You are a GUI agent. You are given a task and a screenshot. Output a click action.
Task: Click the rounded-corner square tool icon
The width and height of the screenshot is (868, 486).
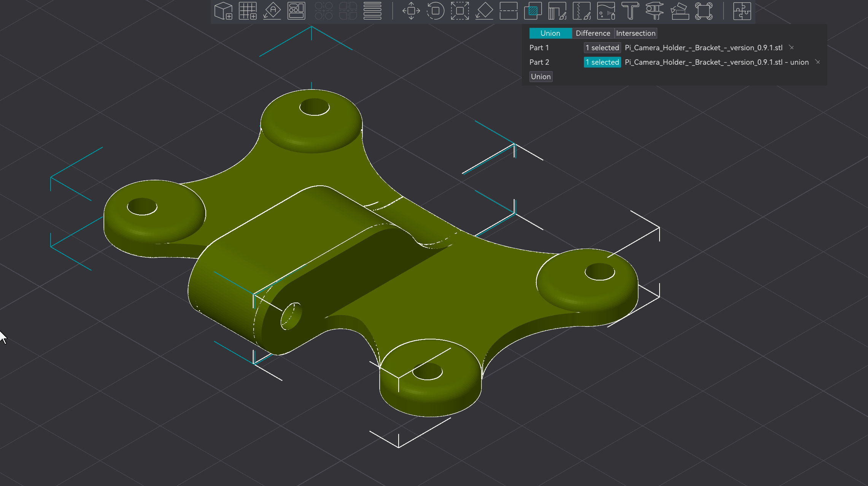point(704,11)
